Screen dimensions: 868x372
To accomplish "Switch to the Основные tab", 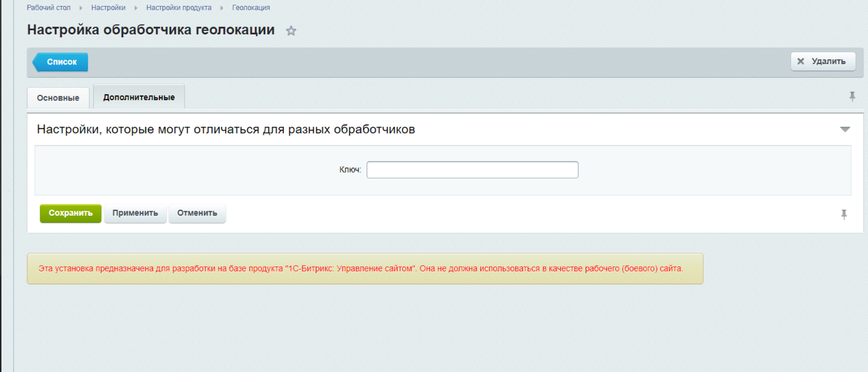I will 58,98.
